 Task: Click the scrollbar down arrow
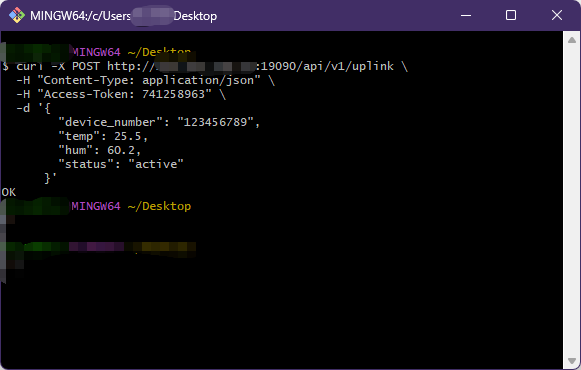click(571, 361)
